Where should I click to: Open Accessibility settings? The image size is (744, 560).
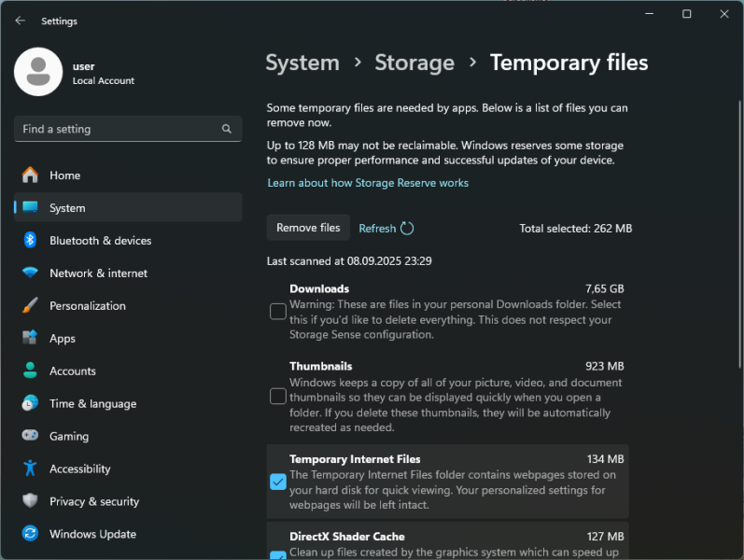(128, 469)
